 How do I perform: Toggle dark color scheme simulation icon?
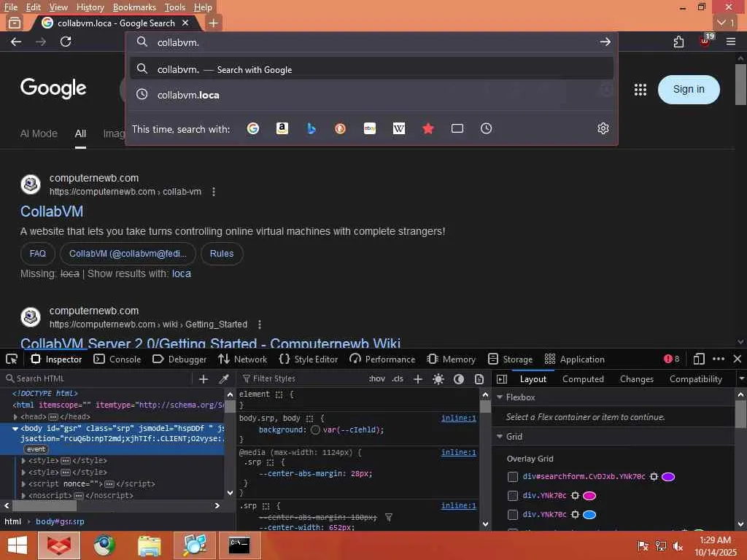tap(459, 379)
